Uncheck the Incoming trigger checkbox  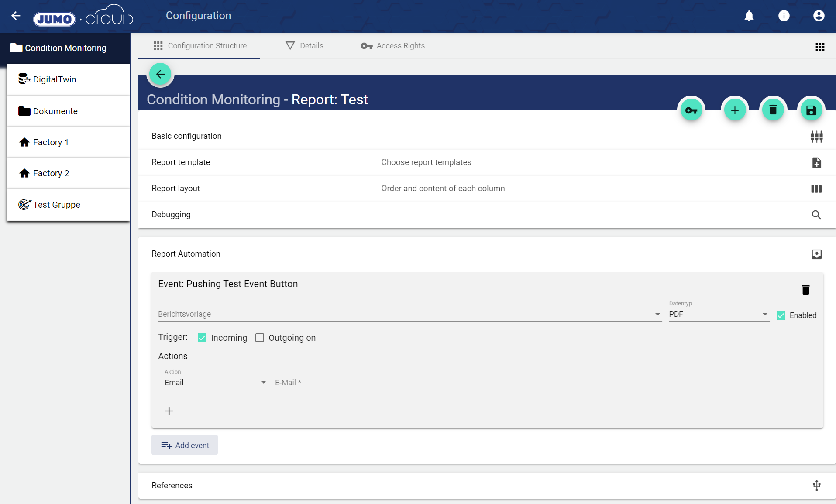pyautogui.click(x=202, y=338)
